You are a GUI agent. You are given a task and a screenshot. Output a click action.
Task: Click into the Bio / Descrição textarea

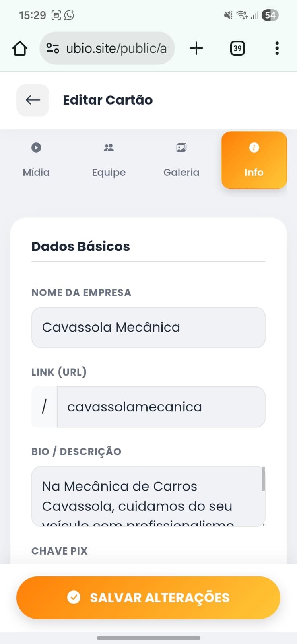click(x=145, y=496)
